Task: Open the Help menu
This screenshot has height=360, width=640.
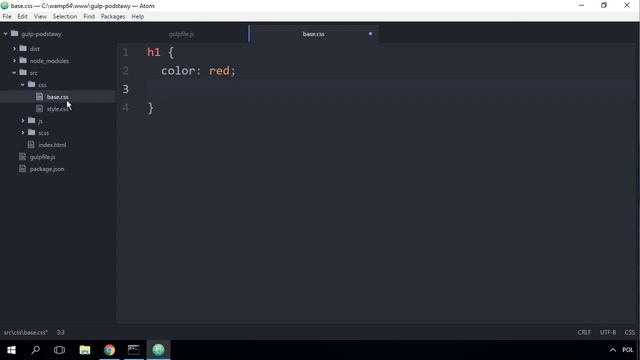Action: (x=138, y=16)
